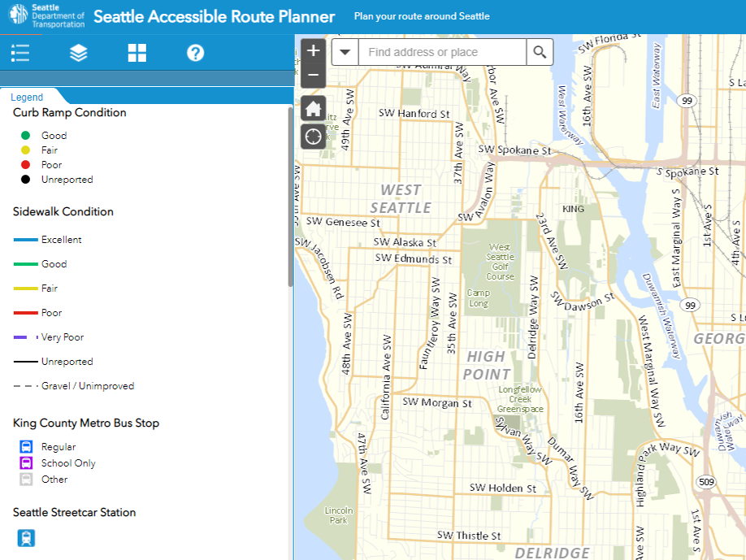The width and height of the screenshot is (746, 560).
Task: Click the Lincoln Park map label
Action: coord(339,515)
